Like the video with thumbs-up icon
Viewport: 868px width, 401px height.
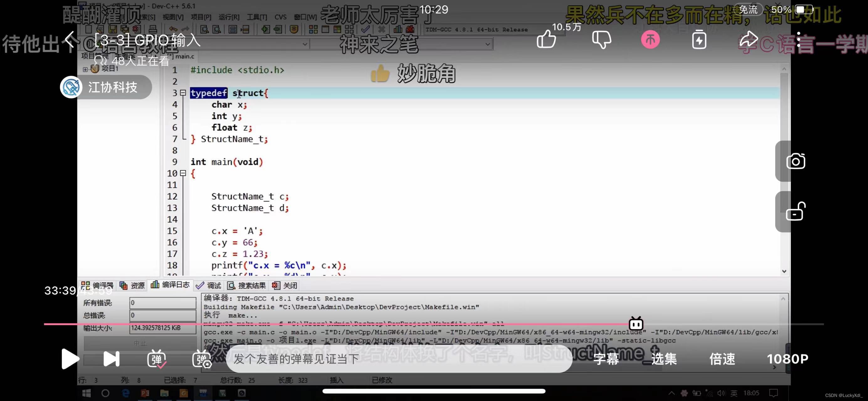coord(546,39)
